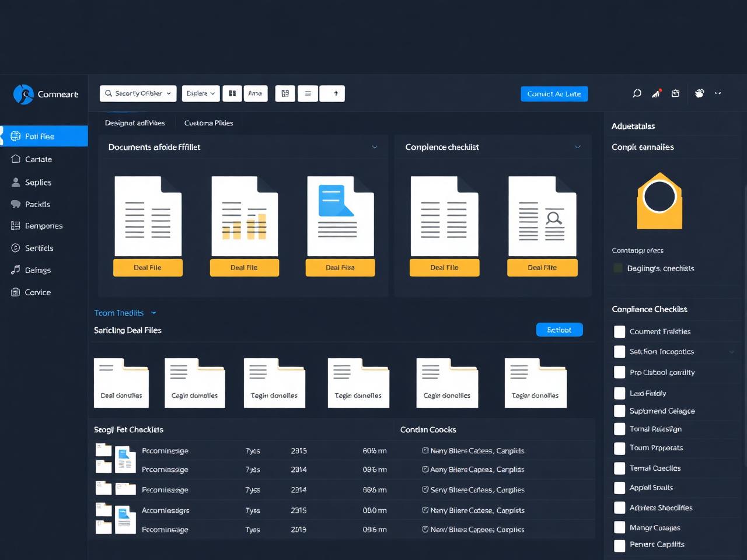Click the upload arrow toolbar button
Screen dimensions: 747x560
pos(333,93)
